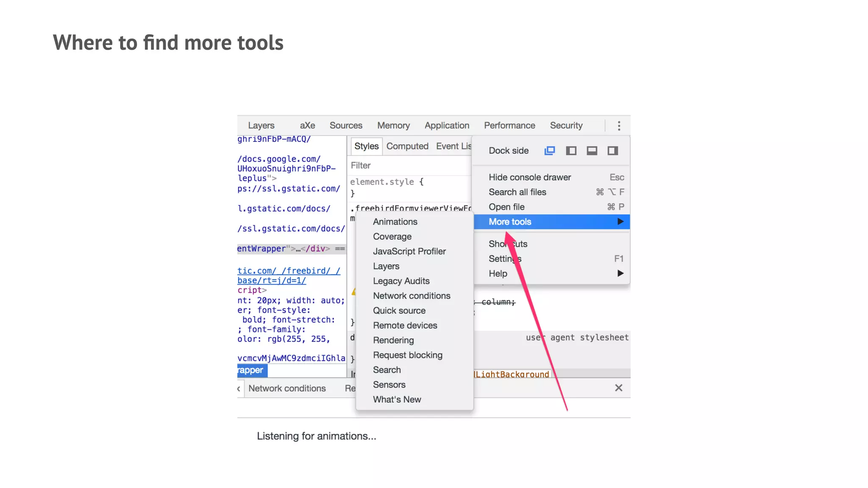Image resolution: width=868 pixels, height=488 pixels.
Task: Choose JavaScript Profiler in the submenu
Action: [x=415, y=252]
